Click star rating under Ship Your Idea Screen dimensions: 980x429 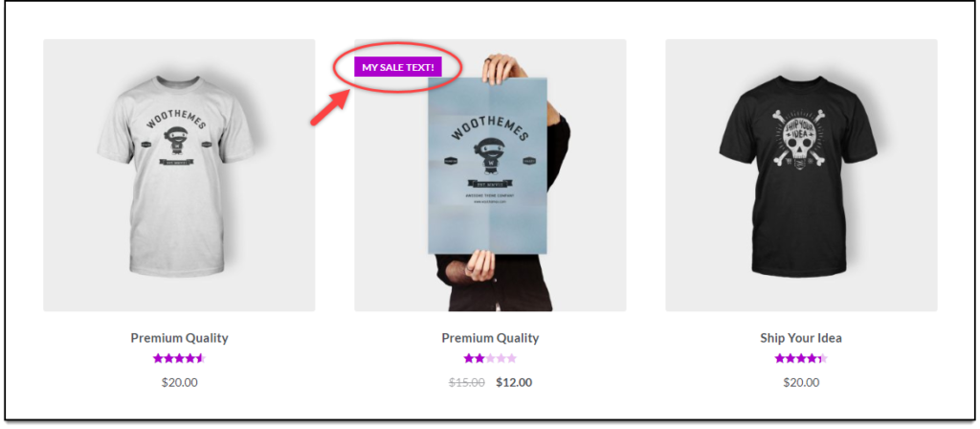tap(801, 358)
